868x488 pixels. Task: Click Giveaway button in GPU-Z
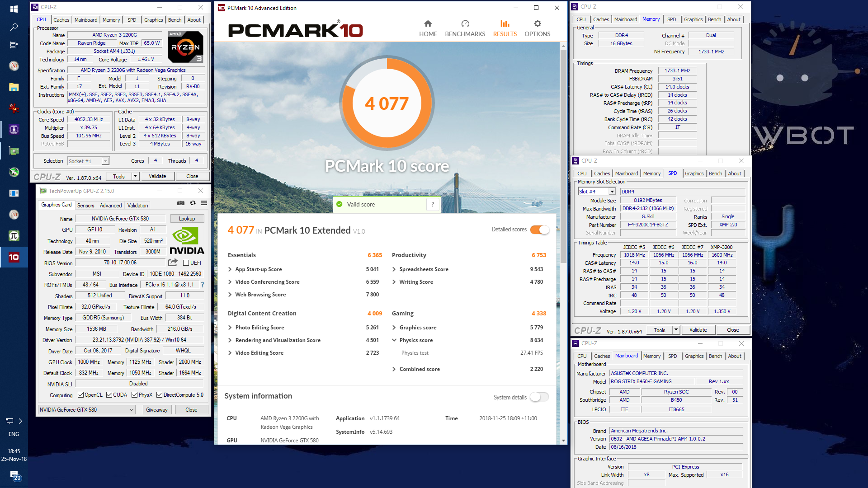point(157,410)
